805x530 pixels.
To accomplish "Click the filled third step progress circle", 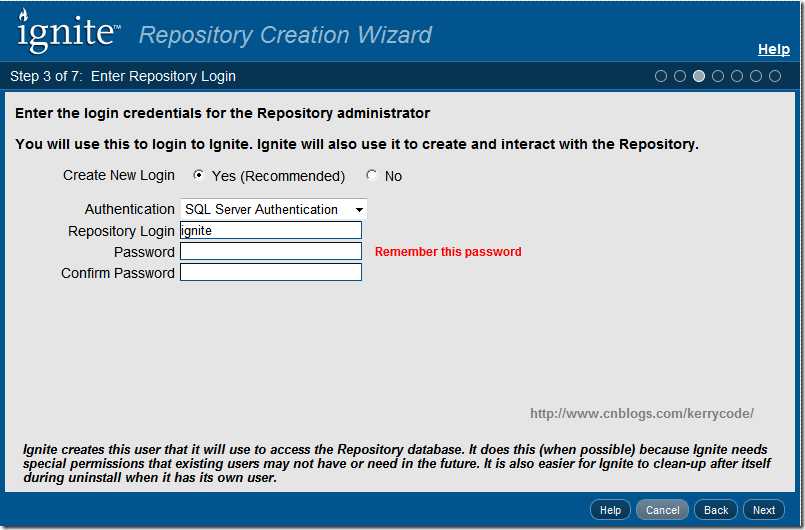I will [699, 76].
